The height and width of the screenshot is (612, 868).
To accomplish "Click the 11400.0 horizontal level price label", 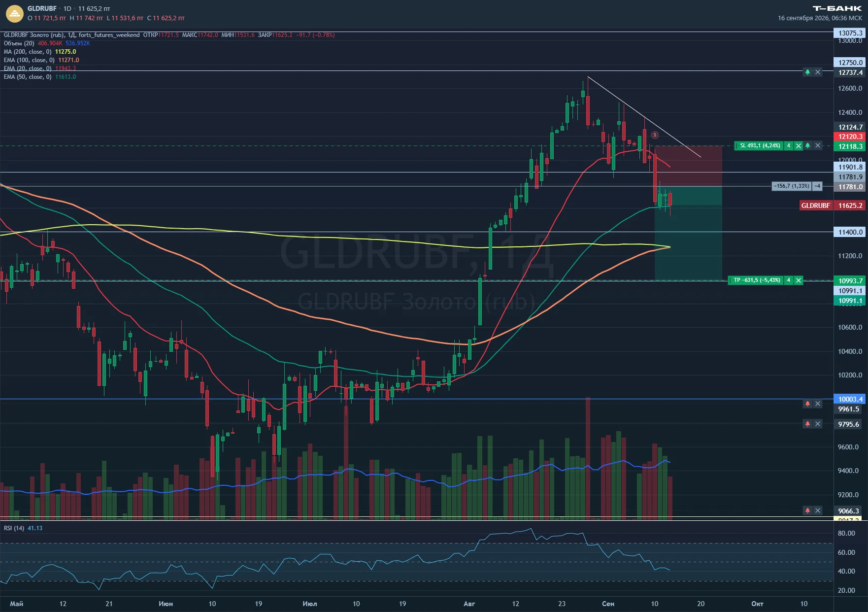I will (850, 232).
